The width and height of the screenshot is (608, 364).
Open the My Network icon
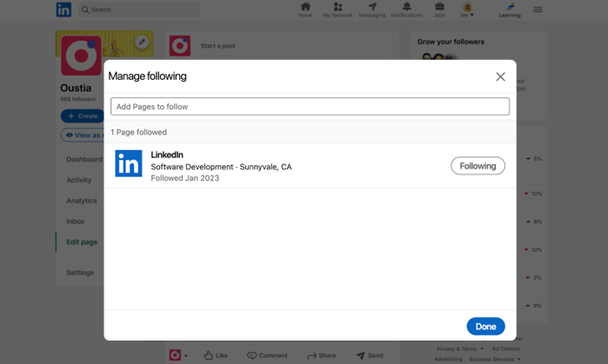[338, 10]
